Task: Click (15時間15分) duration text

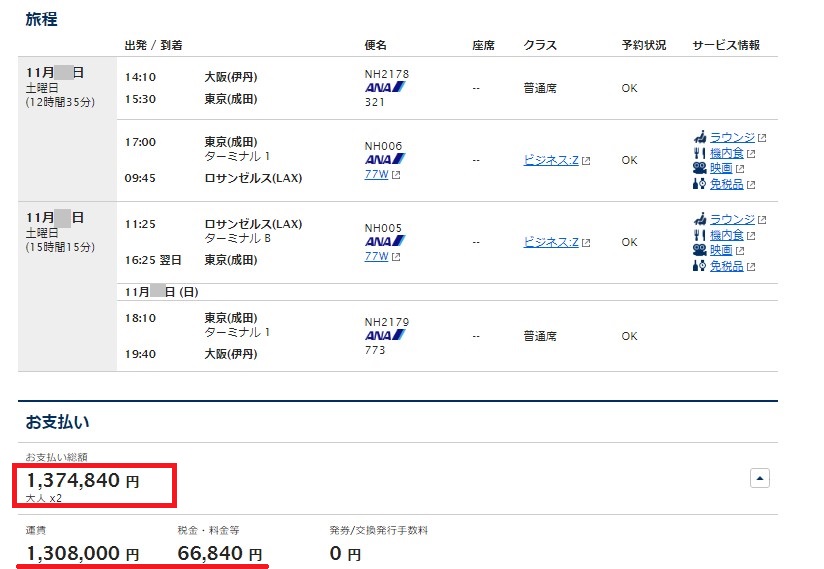Action: pyautogui.click(x=60, y=247)
